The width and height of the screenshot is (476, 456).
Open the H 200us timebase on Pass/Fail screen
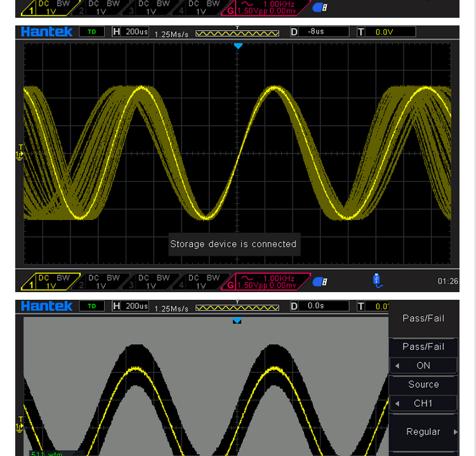click(131, 306)
